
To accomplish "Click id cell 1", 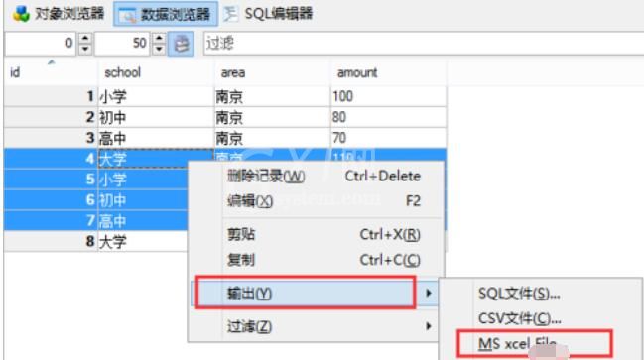I will coord(51,97).
